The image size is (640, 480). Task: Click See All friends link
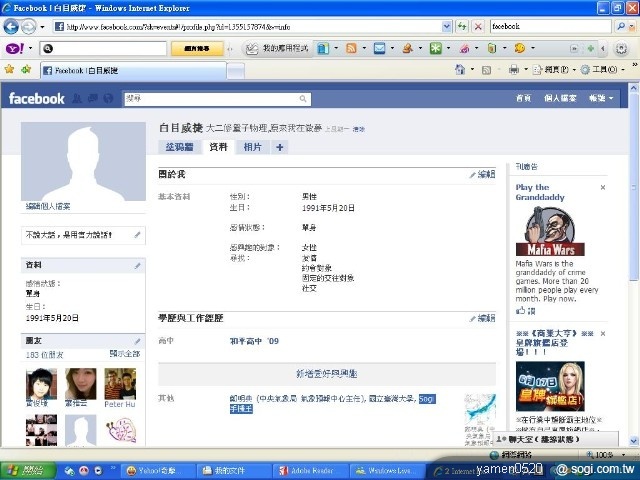[125, 354]
